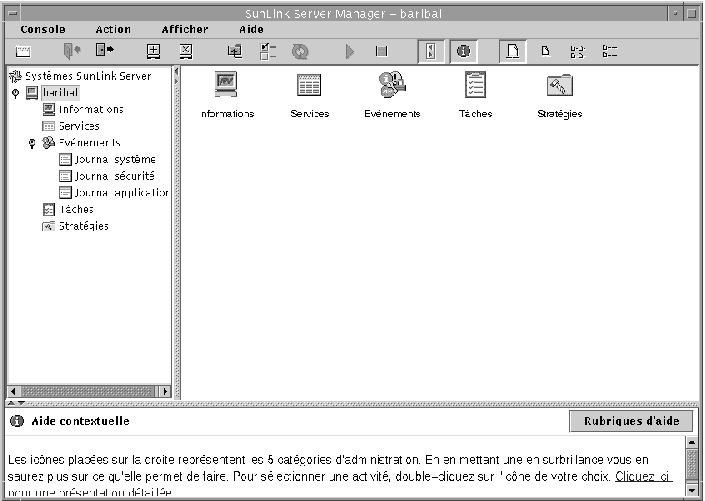Click the tree pane horizontal scrollbar track
Viewport: 705px width, 501px height.
pyautogui.click(x=89, y=391)
